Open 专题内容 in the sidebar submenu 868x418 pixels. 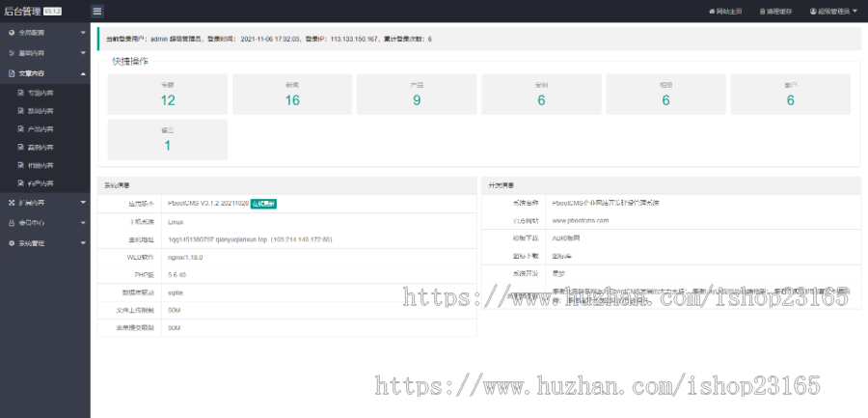pos(44,93)
